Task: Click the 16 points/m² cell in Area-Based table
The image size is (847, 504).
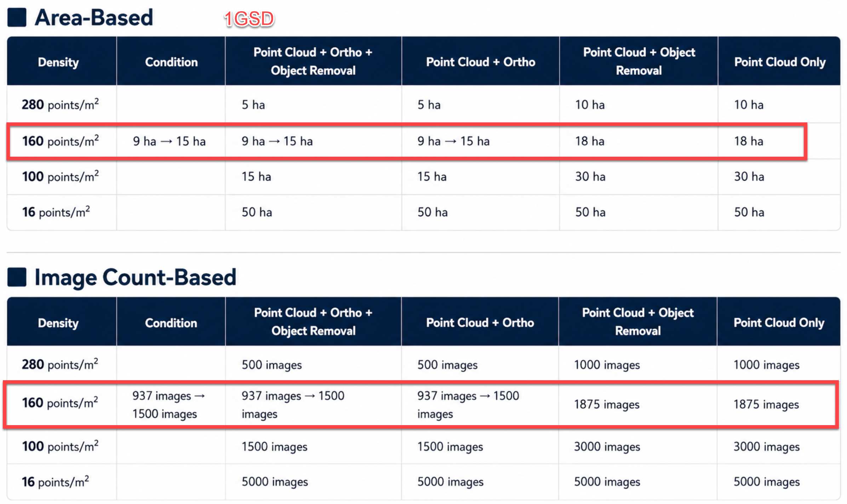Action: click(56, 212)
